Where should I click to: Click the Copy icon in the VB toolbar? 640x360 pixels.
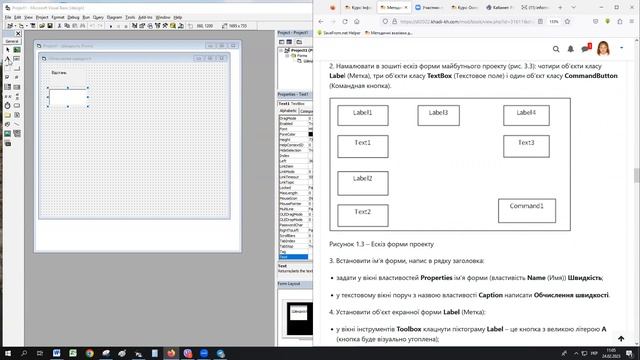[67, 26]
